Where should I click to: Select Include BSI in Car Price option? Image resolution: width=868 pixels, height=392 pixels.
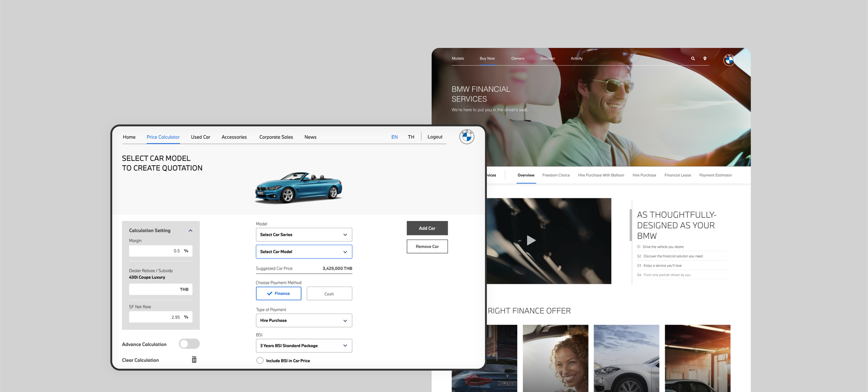pos(260,360)
